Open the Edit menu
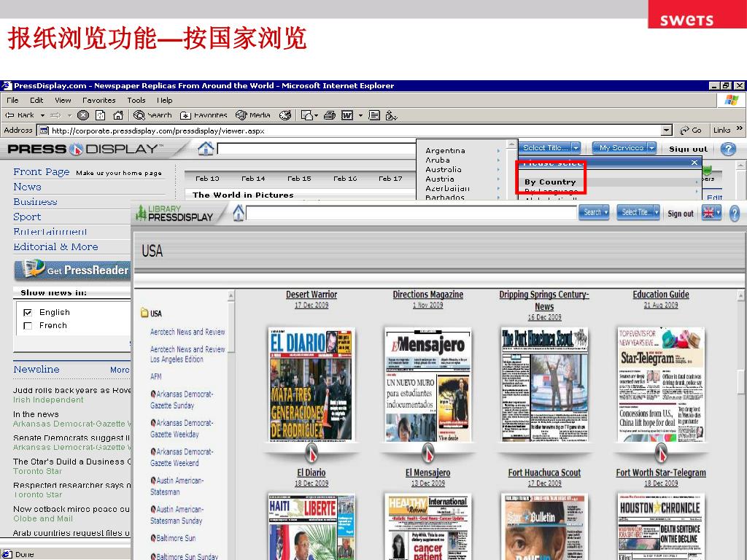Screen dimensions: 747x560 coord(36,100)
